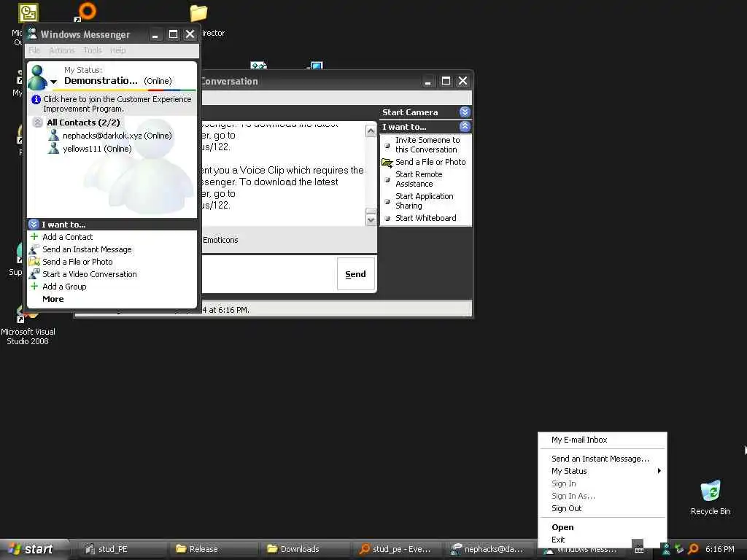
Task: Click the Messenger buddy status avatar icon
Action: 38,77
